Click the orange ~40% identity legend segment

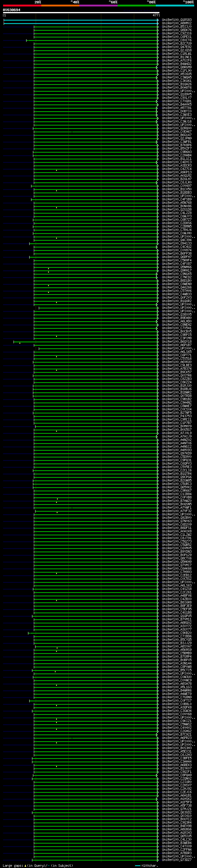[60, 6]
